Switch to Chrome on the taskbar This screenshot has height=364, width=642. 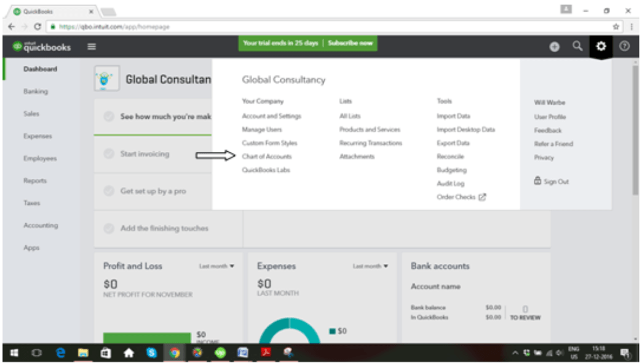click(175, 353)
